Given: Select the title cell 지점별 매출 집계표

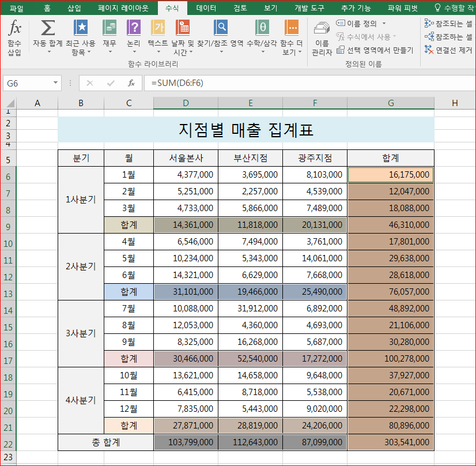Looking at the screenshot, I should (x=246, y=130).
